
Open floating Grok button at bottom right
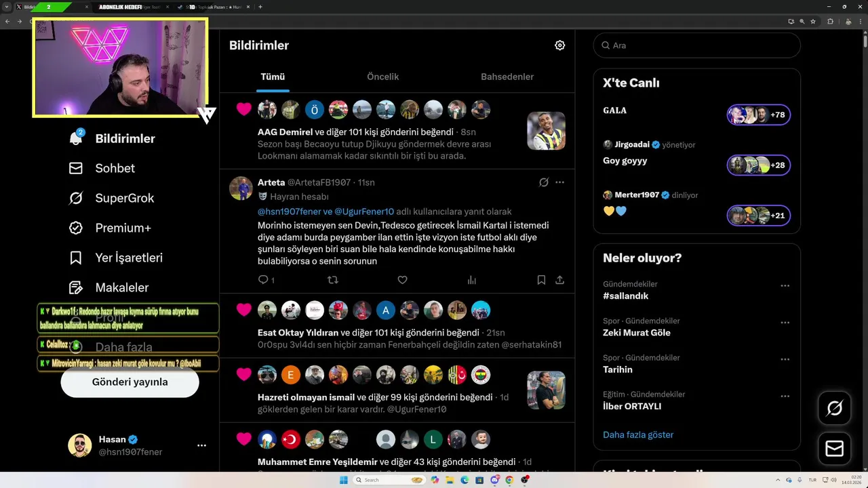[835, 408]
